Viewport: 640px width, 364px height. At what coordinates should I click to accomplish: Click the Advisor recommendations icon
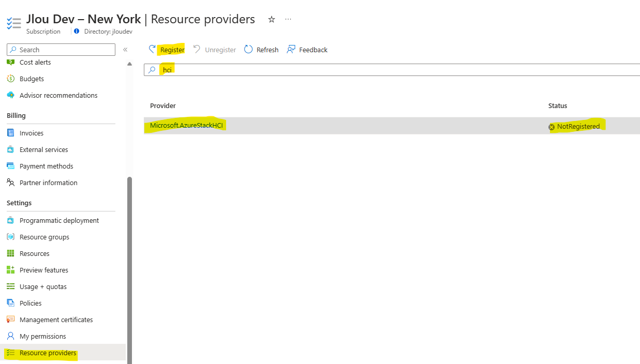point(10,95)
